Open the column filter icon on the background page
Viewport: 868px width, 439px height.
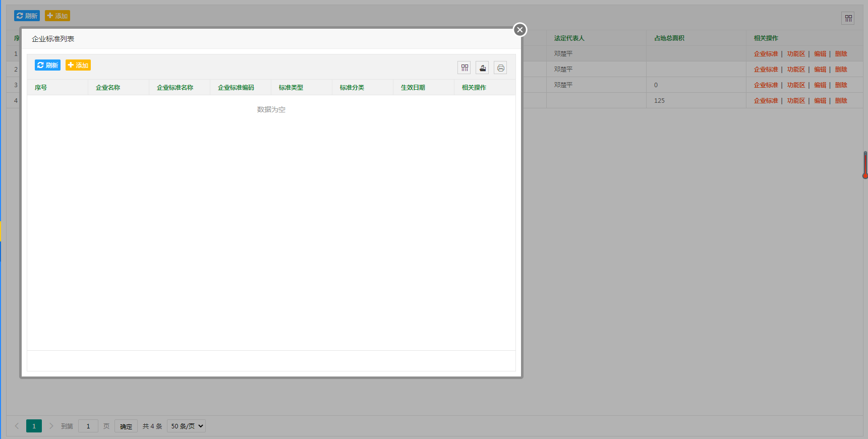[848, 19]
